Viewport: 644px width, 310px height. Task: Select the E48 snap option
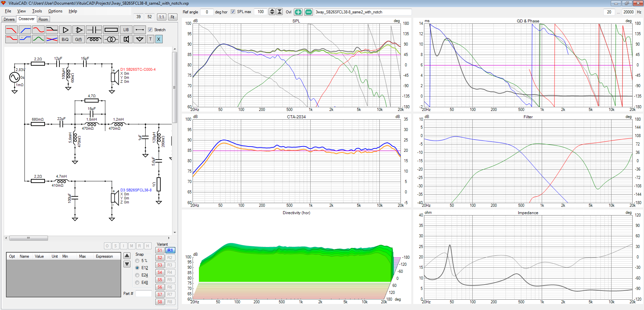(x=137, y=283)
